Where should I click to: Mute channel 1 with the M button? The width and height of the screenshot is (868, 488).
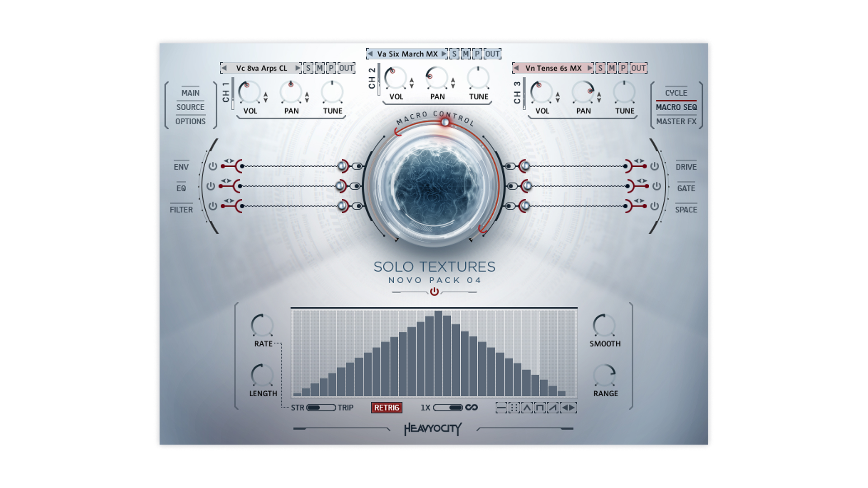click(320, 68)
